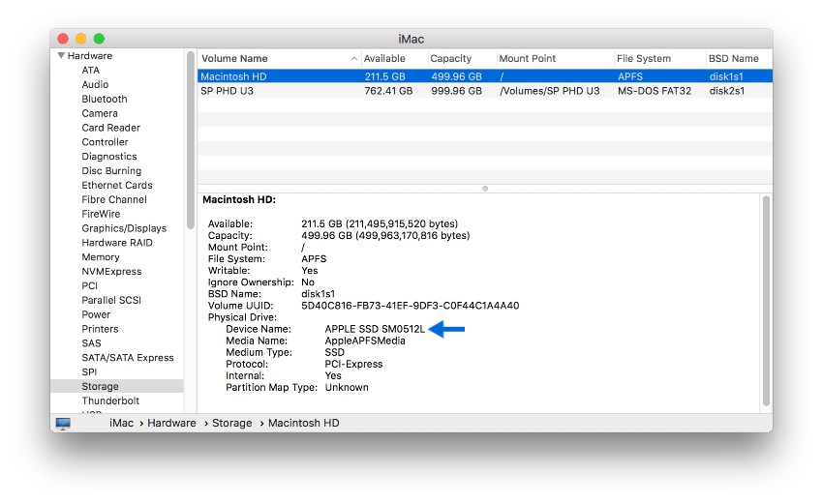
Task: Select Power in the sidebar
Action: pyautogui.click(x=96, y=314)
